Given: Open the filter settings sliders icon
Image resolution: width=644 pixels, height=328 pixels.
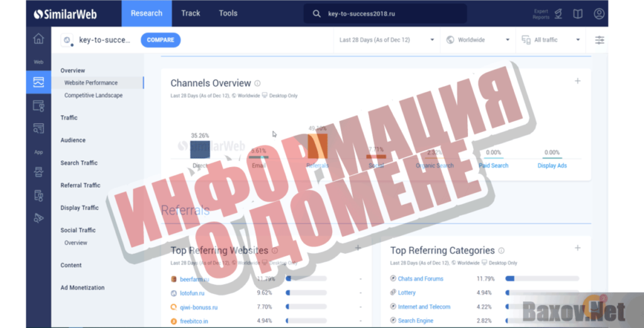Looking at the screenshot, I should [x=599, y=40].
